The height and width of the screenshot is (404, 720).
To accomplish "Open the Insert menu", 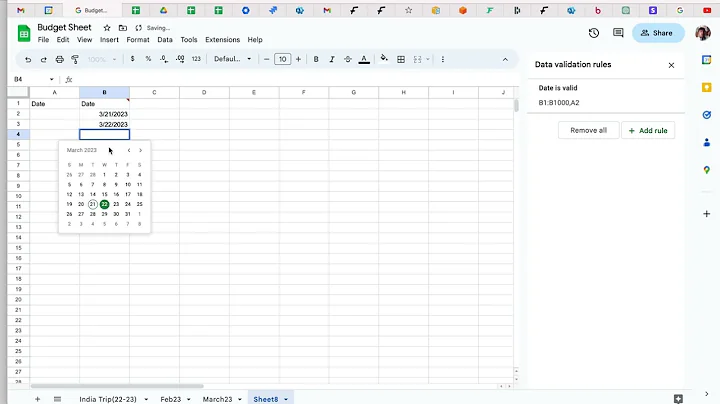I will 109,39.
